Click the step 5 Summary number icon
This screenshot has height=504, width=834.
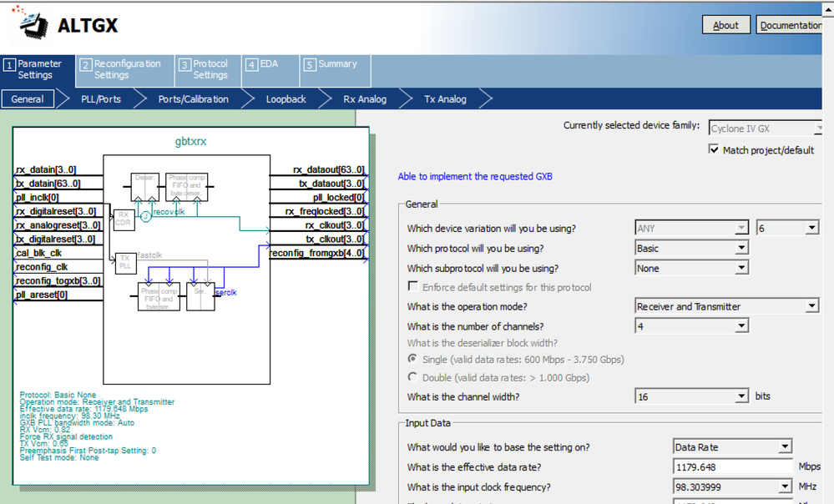pos(310,65)
